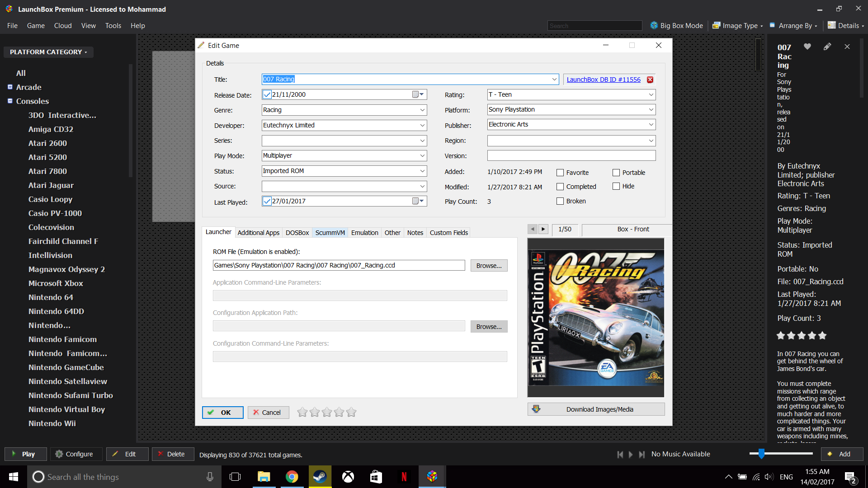This screenshot has height=488, width=868.
Task: Open the Arrange By menu
Action: (794, 26)
